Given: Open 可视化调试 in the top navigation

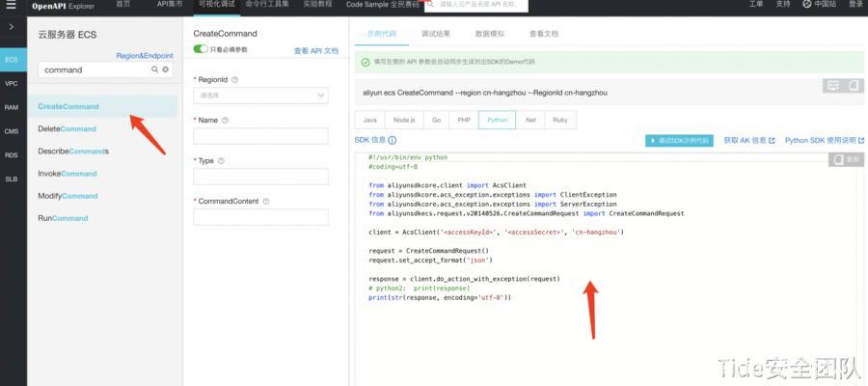Looking at the screenshot, I should coord(216,5).
